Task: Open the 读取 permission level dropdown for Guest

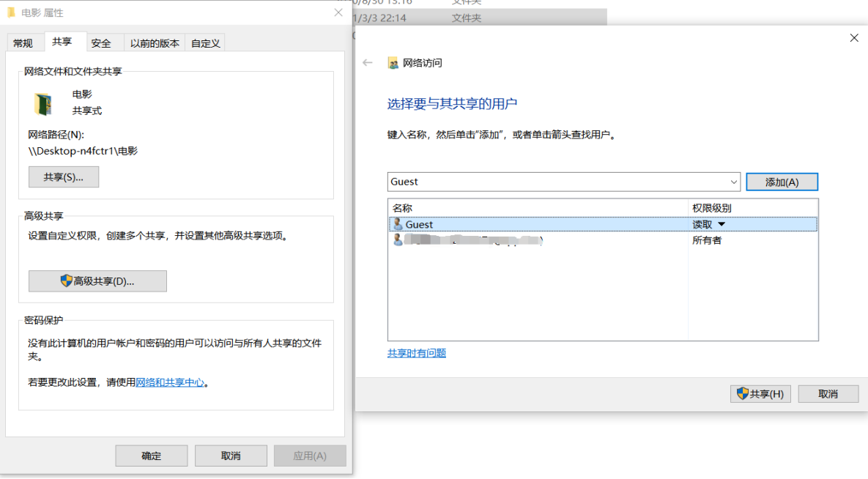Action: 721,225
